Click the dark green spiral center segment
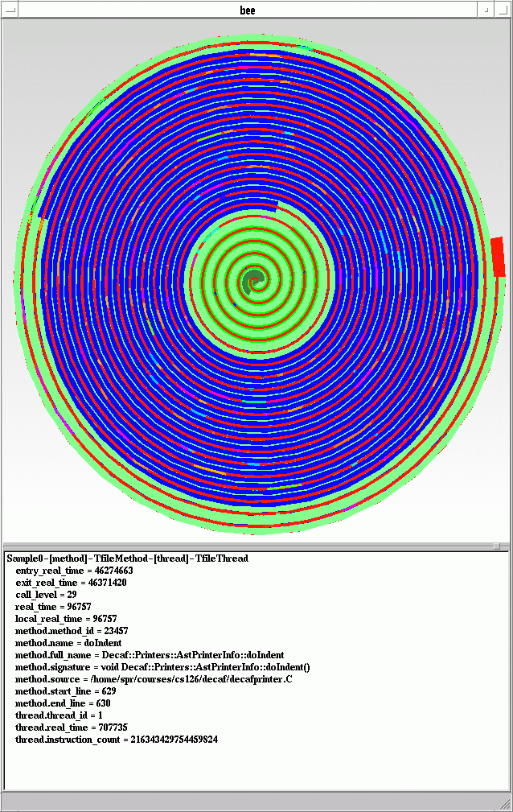This screenshot has height=812, width=513. click(252, 280)
